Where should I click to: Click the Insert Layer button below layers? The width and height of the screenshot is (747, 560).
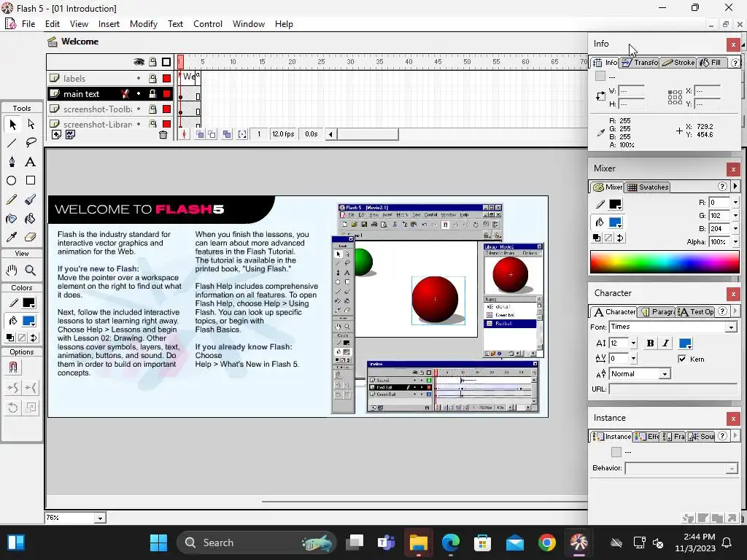pos(56,135)
